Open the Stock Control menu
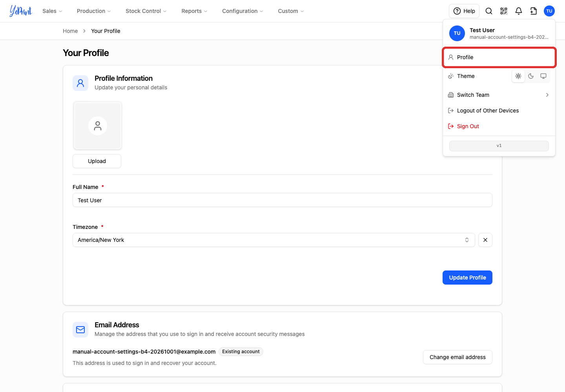 click(x=146, y=11)
